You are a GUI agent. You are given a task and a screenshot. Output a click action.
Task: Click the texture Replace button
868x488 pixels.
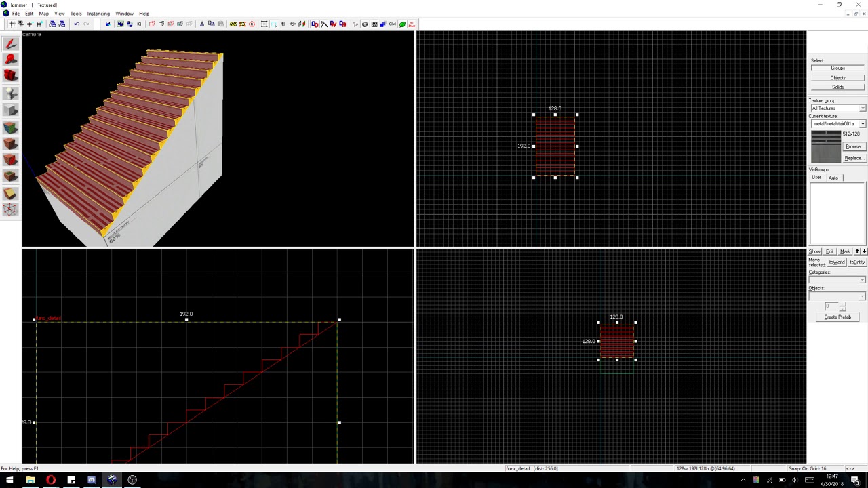[x=854, y=158]
